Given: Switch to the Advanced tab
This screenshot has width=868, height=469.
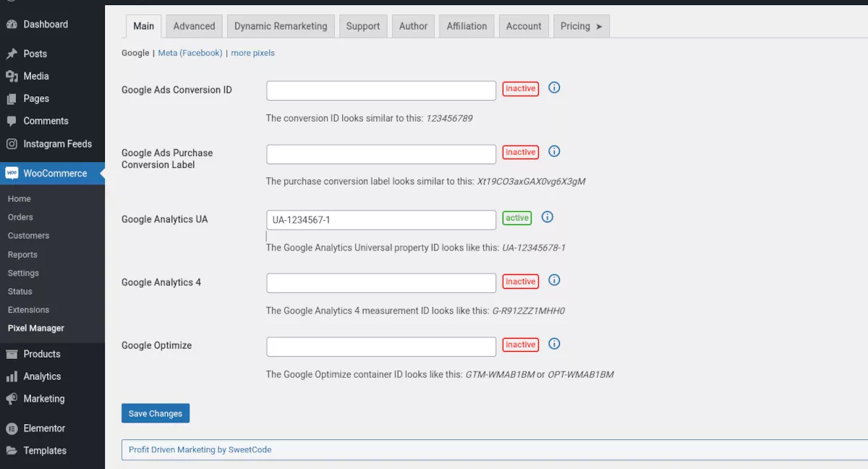Looking at the screenshot, I should click(x=194, y=26).
